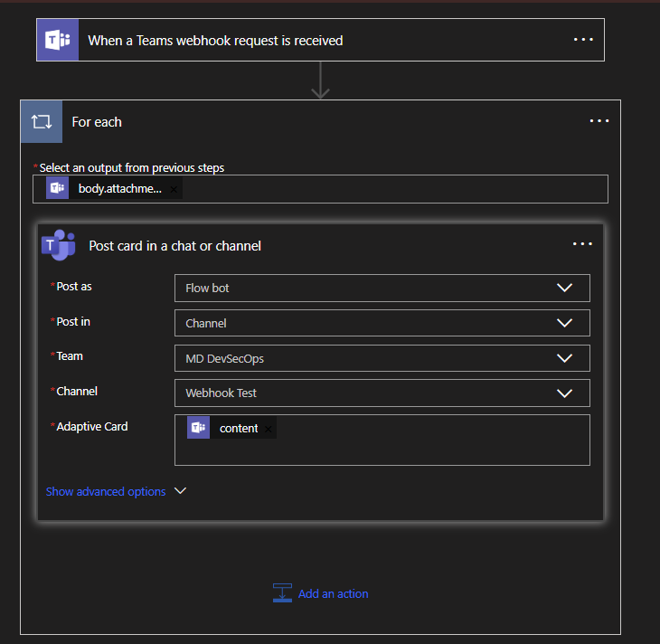
Task: Open webhook trigger ellipsis menu
Action: pyautogui.click(x=583, y=40)
